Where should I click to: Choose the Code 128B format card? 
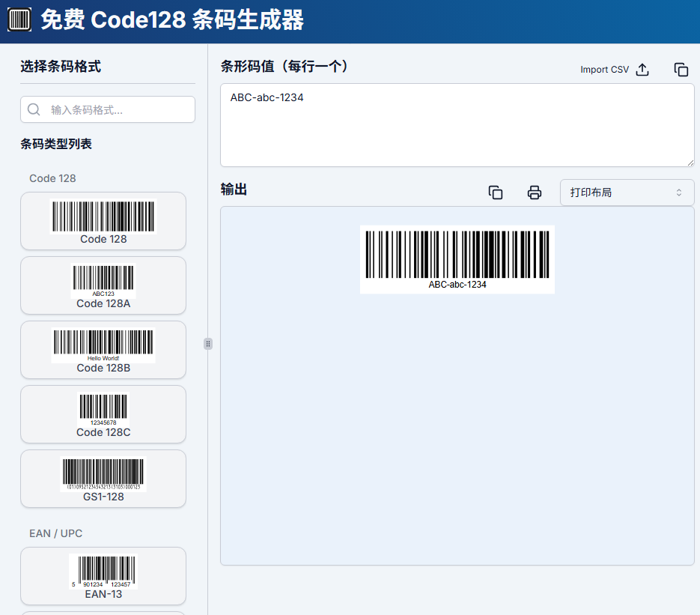coord(103,350)
